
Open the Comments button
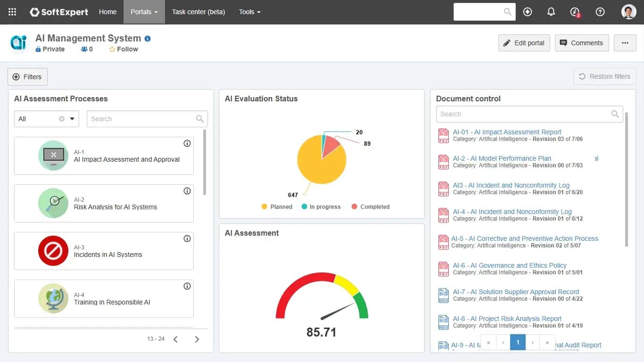tap(582, 43)
